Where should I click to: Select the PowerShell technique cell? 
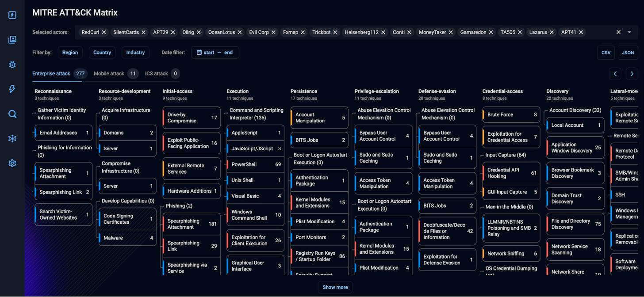[254, 164]
